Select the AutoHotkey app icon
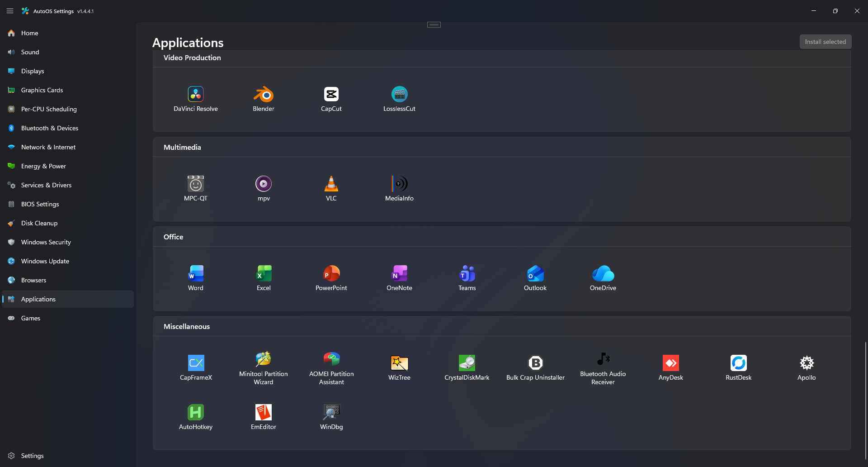 point(196,412)
